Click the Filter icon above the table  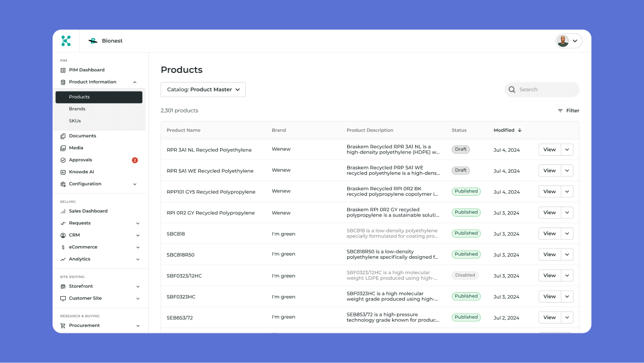(560, 111)
